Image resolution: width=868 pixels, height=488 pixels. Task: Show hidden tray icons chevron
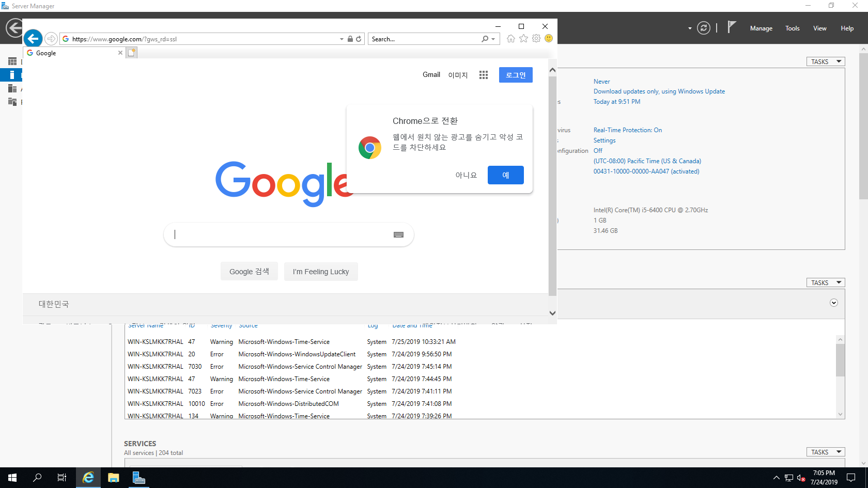[x=776, y=478]
